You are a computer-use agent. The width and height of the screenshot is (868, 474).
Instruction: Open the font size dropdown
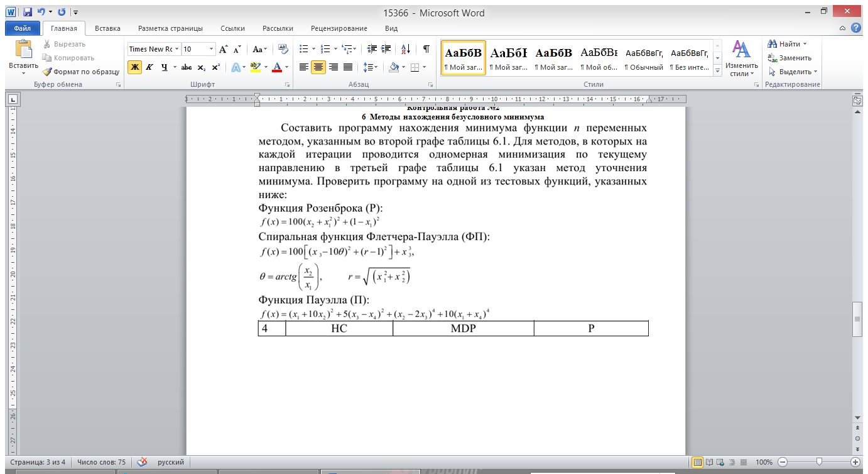coord(211,49)
